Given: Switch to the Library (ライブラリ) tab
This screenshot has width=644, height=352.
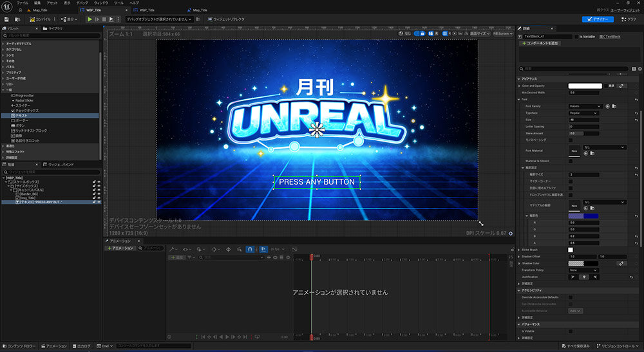Looking at the screenshot, I should click(54, 29).
